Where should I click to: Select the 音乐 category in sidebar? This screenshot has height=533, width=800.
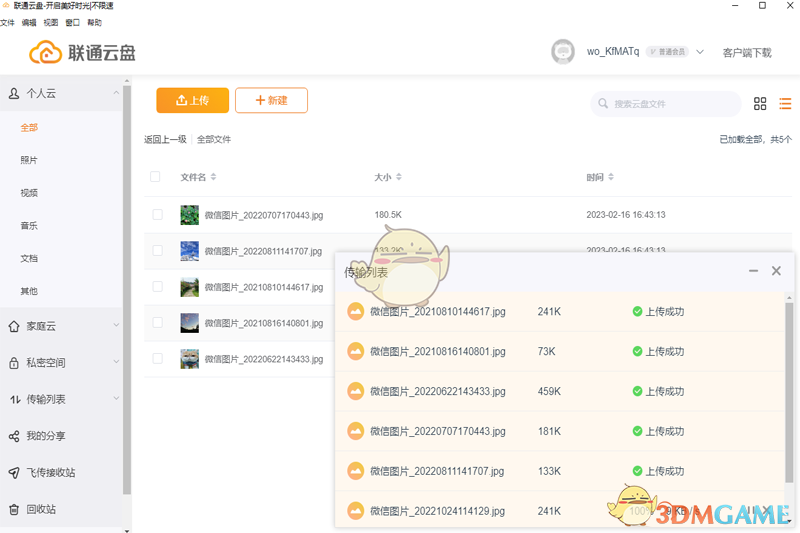[x=29, y=225]
